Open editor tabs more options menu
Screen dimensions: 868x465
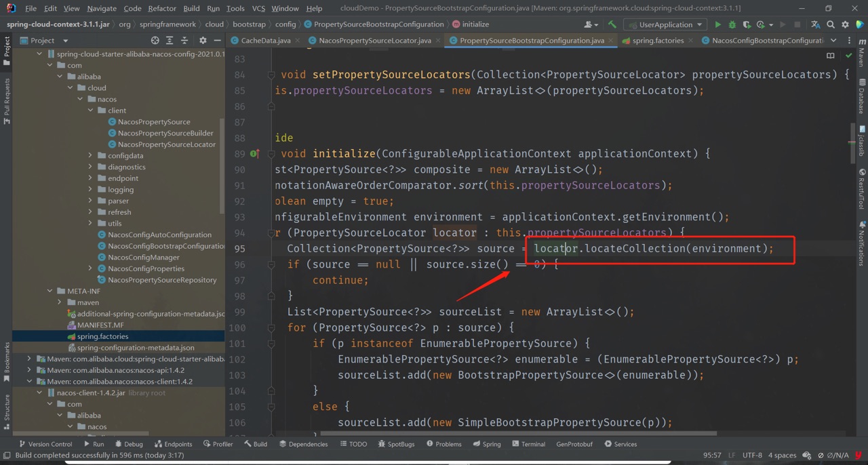(x=849, y=41)
